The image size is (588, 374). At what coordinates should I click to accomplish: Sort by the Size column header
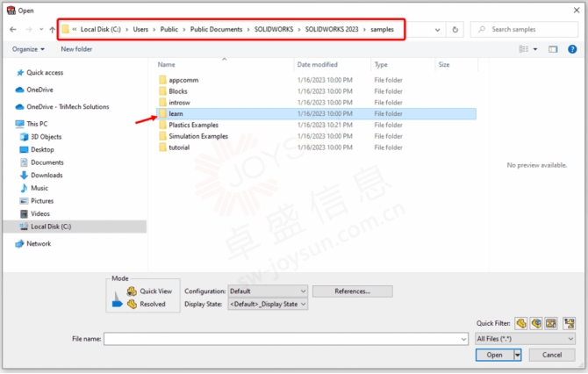[x=444, y=64]
